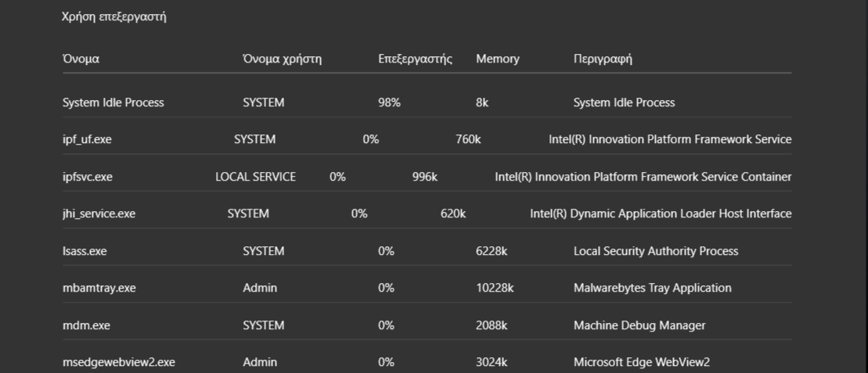Viewport: 868px width, 373px height.
Task: Select the System Idle Process row name
Action: [113, 102]
